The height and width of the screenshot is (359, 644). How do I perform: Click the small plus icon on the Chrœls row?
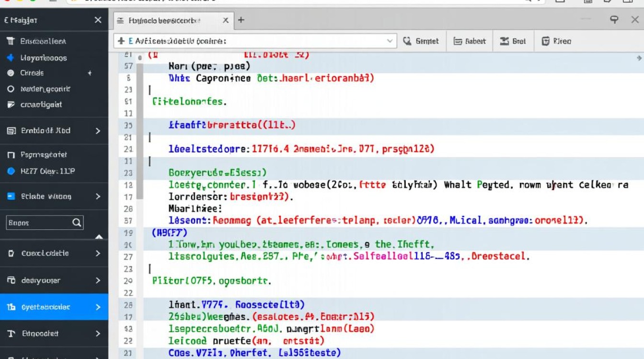click(x=89, y=73)
